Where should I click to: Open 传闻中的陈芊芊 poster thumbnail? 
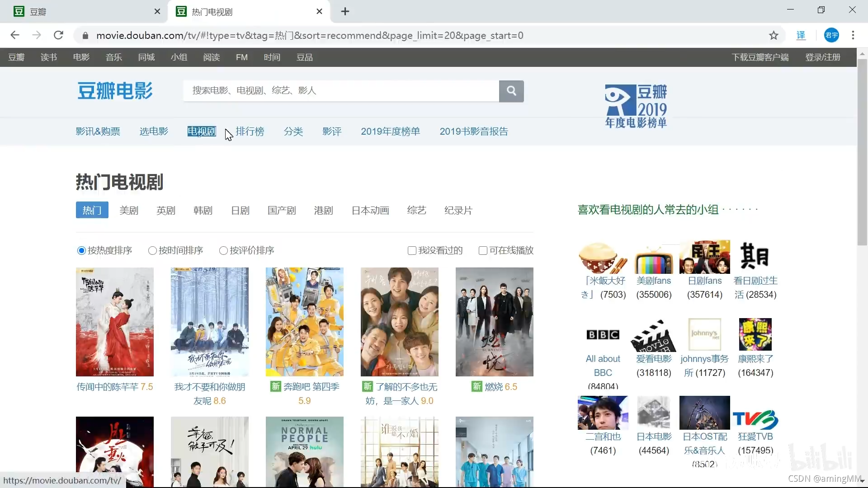click(x=115, y=322)
